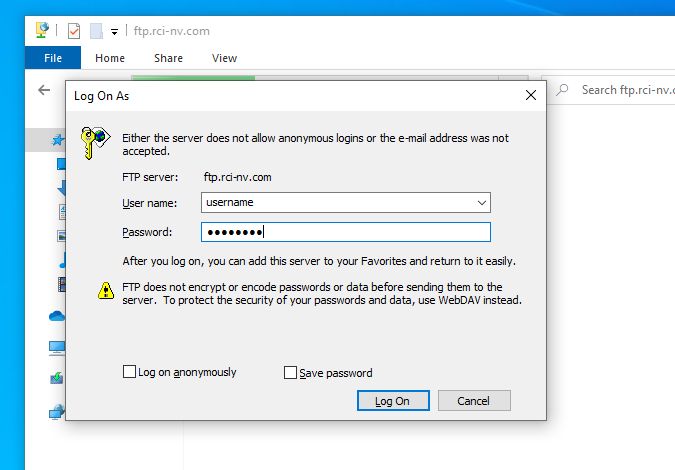This screenshot has height=470, width=675.
Task: Open the Share ribbon tab
Action: coord(168,58)
